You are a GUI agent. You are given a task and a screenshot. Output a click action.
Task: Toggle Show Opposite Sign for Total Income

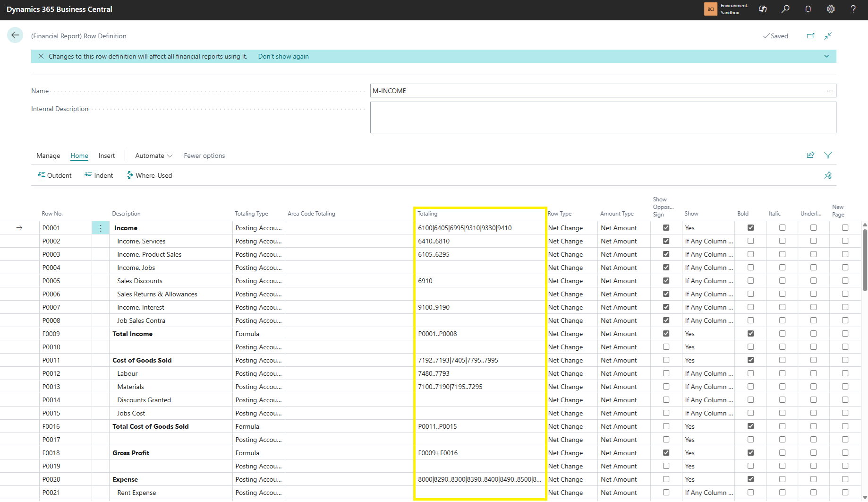coord(666,334)
